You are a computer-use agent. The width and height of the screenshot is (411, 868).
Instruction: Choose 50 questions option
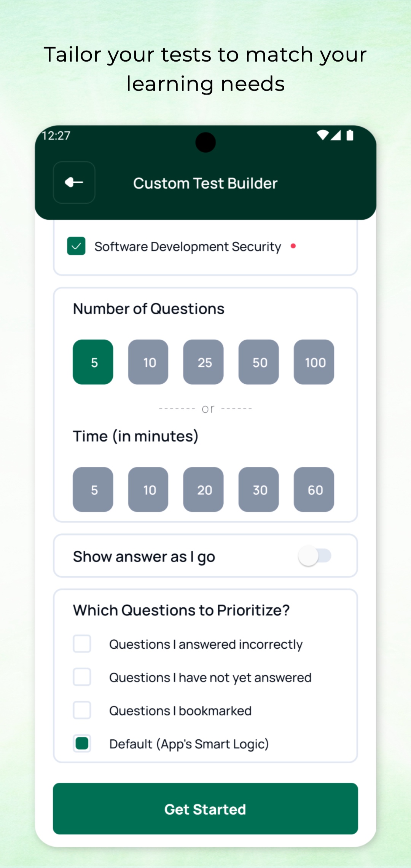(x=259, y=362)
